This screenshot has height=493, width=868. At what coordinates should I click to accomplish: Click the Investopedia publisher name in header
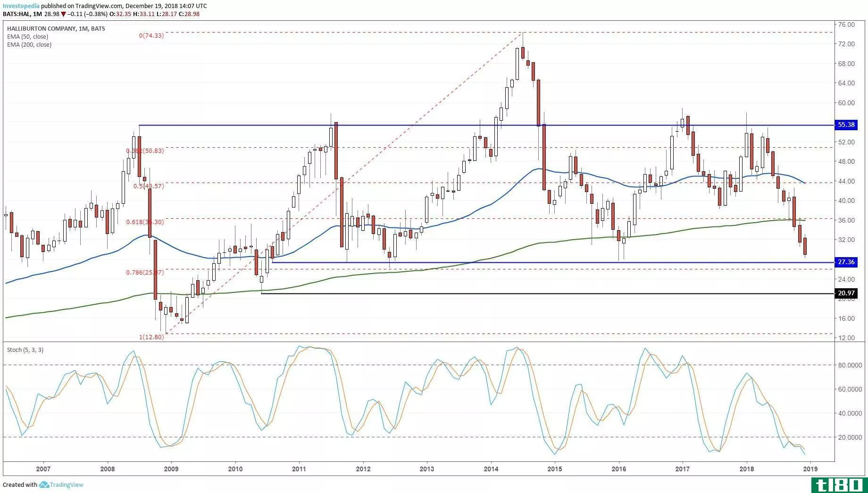point(21,6)
